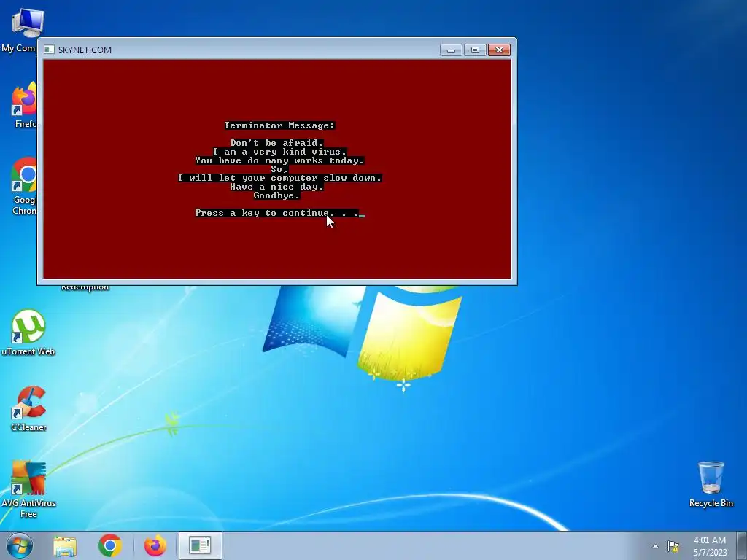This screenshot has height=560, width=747.
Task: Click 'You have do many works today.'
Action: pos(279,160)
